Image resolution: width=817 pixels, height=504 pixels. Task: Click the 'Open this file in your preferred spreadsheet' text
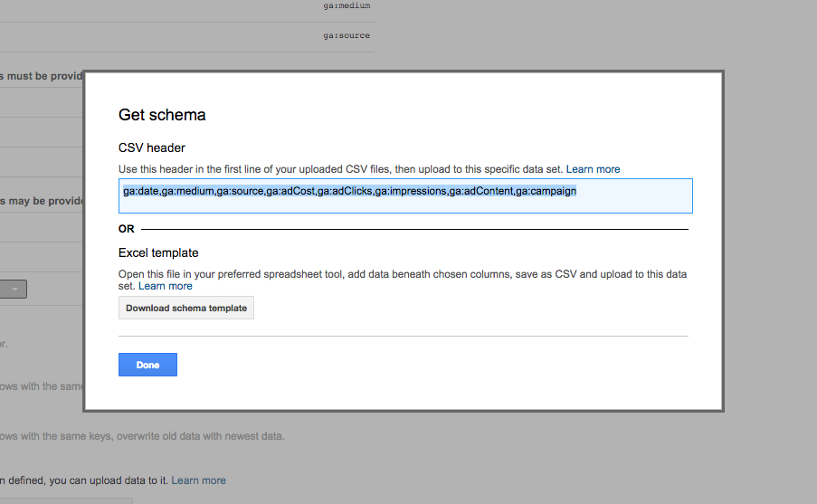403,280
